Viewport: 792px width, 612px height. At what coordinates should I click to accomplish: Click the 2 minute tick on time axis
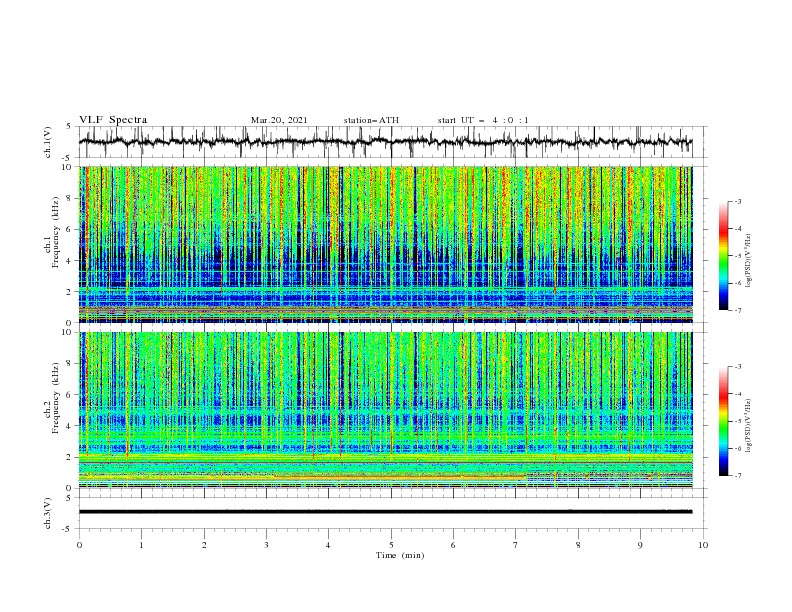[204, 545]
